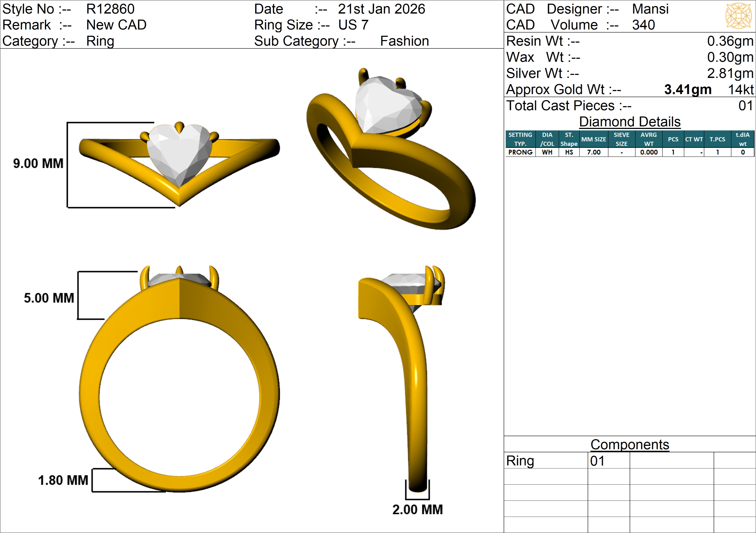This screenshot has height=533, width=756.
Task: Click the Components heading
Action: pyautogui.click(x=630, y=445)
